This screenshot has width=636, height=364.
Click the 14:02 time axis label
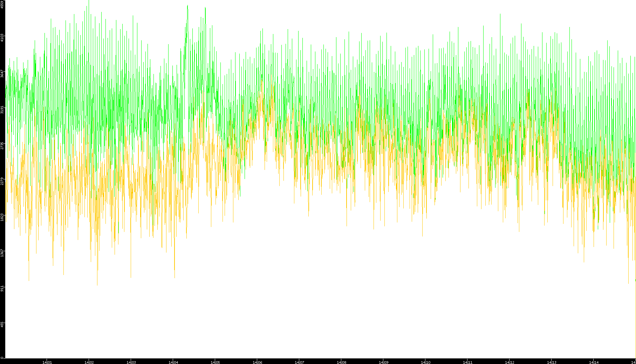(89, 362)
